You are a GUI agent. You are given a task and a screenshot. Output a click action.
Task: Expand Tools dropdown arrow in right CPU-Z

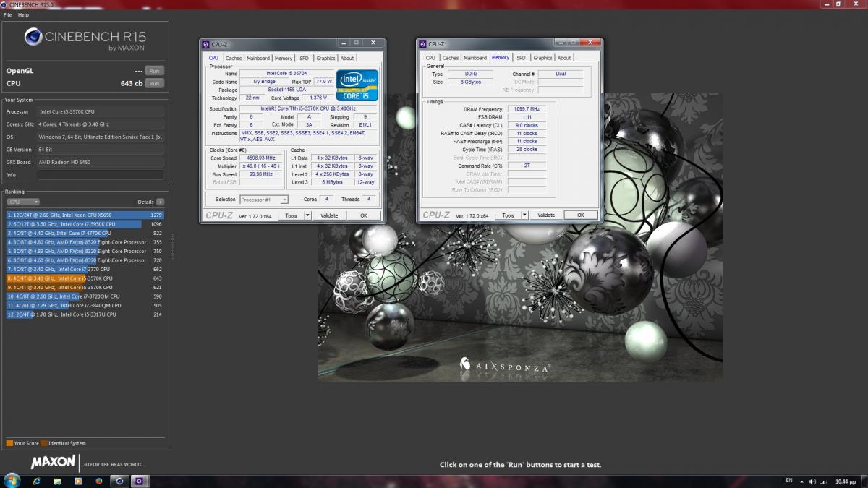click(x=524, y=215)
